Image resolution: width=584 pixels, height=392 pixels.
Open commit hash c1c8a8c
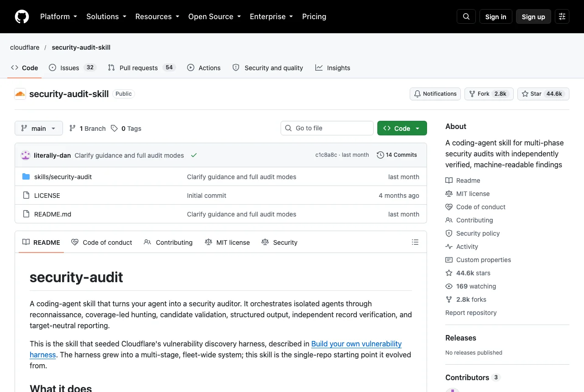point(326,155)
